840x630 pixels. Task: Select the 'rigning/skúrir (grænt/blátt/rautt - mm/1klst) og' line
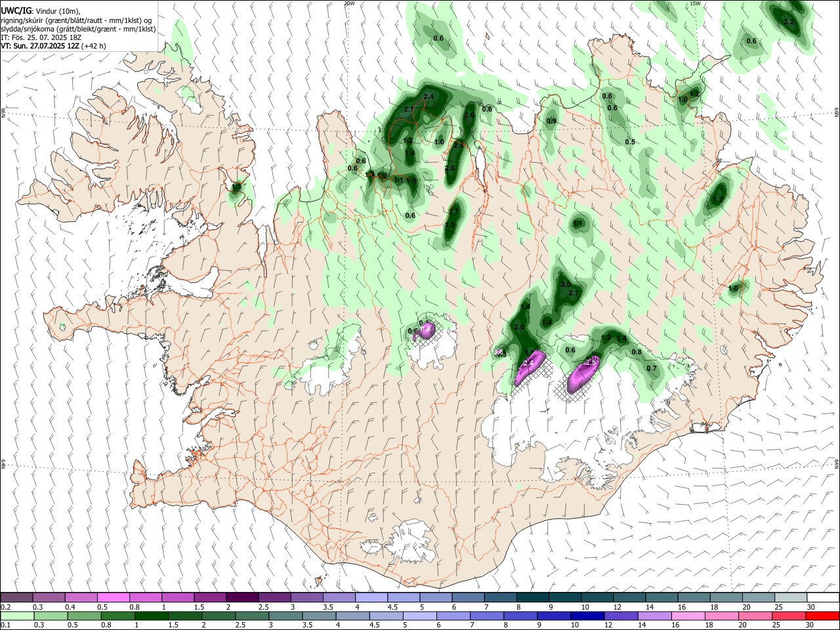click(x=76, y=20)
